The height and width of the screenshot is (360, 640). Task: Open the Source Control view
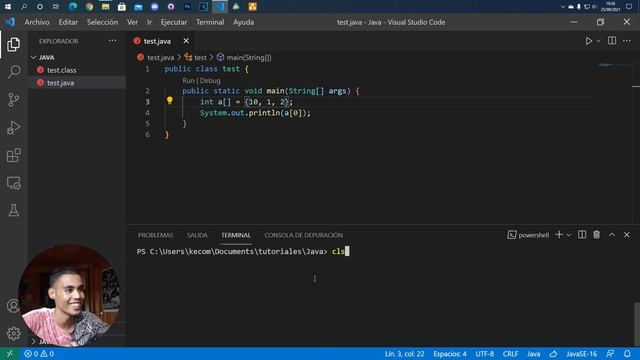click(13, 100)
